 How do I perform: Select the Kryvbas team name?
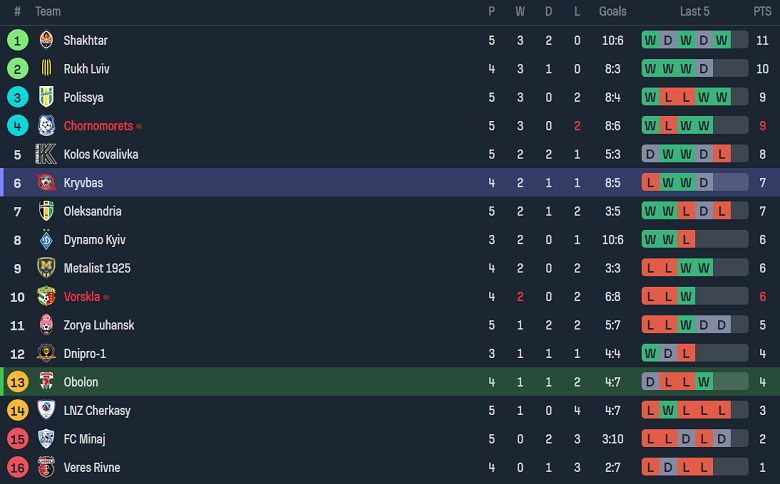83,183
